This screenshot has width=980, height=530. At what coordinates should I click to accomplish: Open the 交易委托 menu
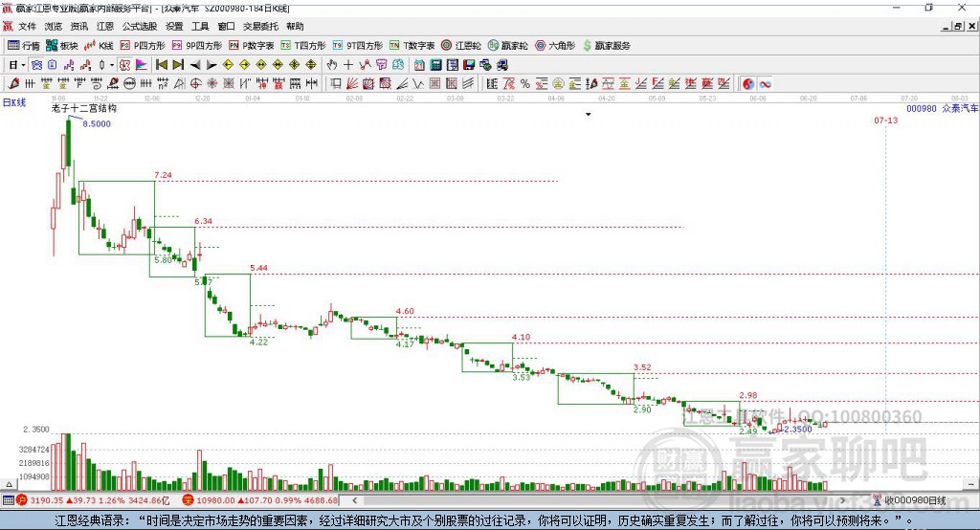point(260,26)
